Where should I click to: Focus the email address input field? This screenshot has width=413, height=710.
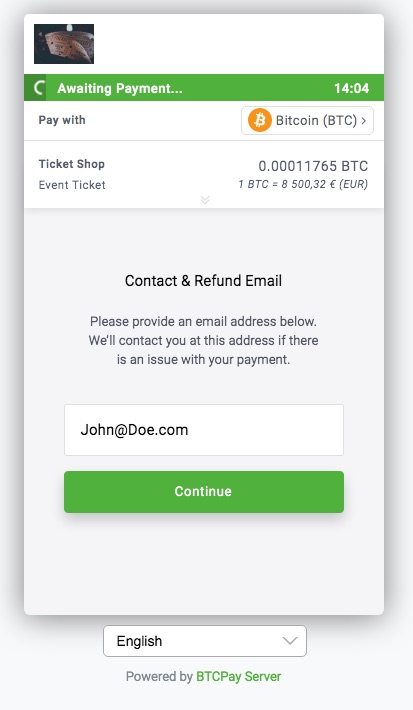204,430
